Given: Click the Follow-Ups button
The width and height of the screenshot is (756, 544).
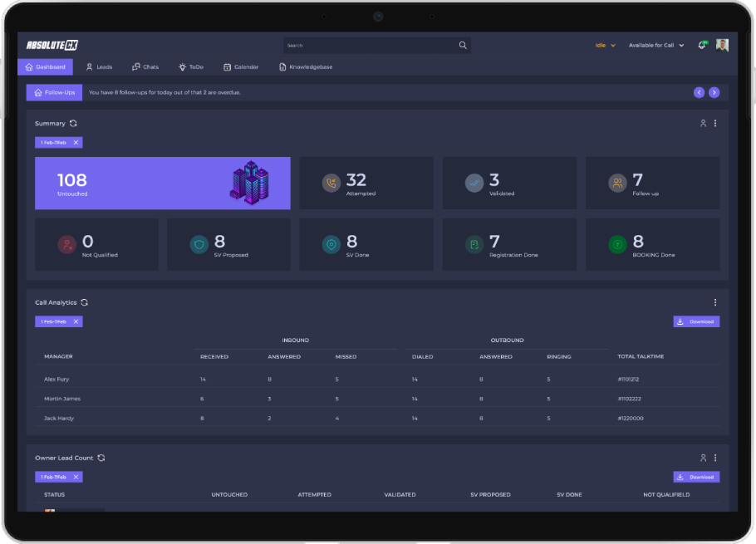Looking at the screenshot, I should (x=54, y=92).
